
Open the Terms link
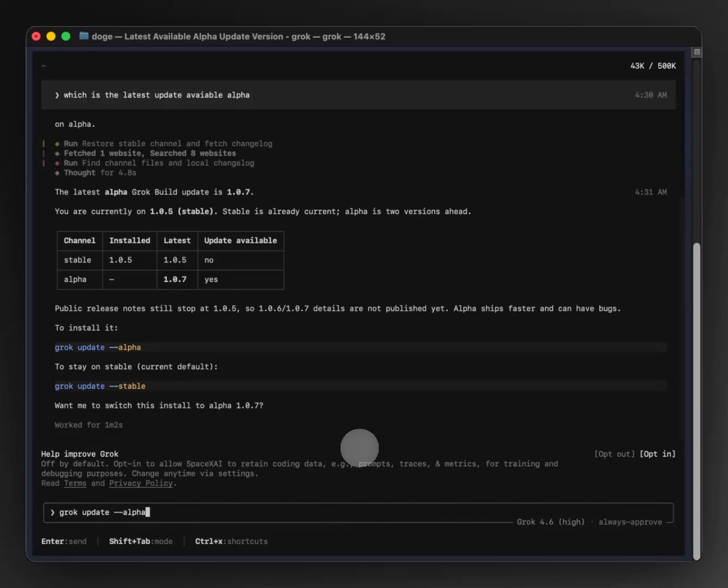tap(75, 483)
